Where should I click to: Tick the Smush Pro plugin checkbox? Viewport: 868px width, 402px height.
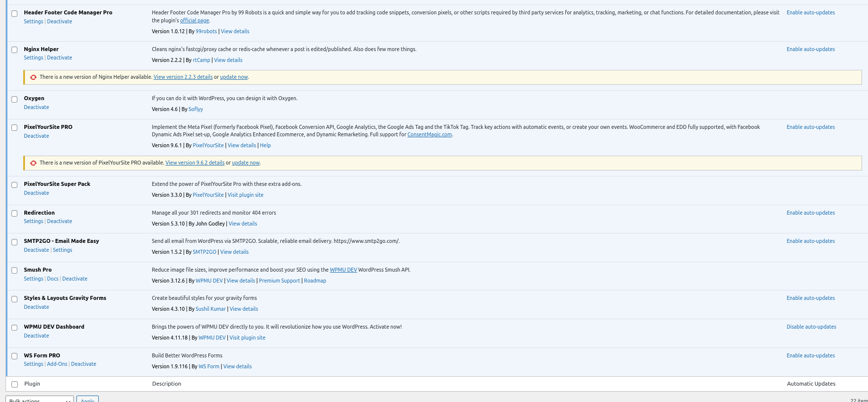tap(14, 271)
